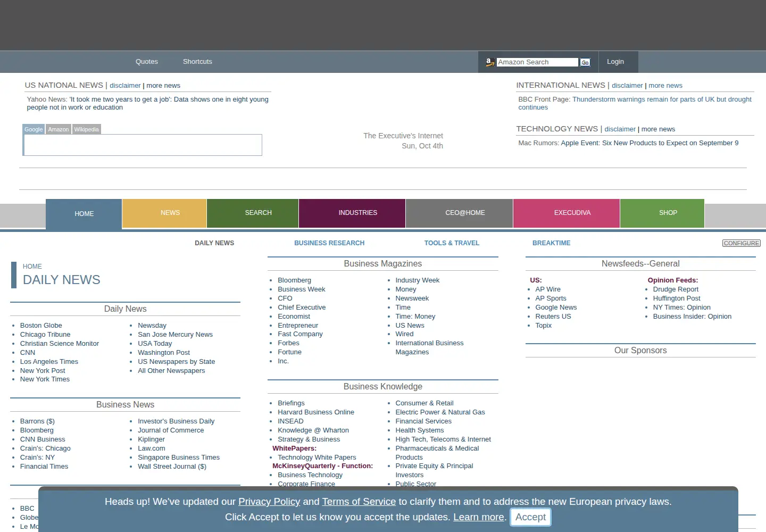Select the DAILY NEWS sub-tab
This screenshot has width=766, height=532.
[x=214, y=243]
